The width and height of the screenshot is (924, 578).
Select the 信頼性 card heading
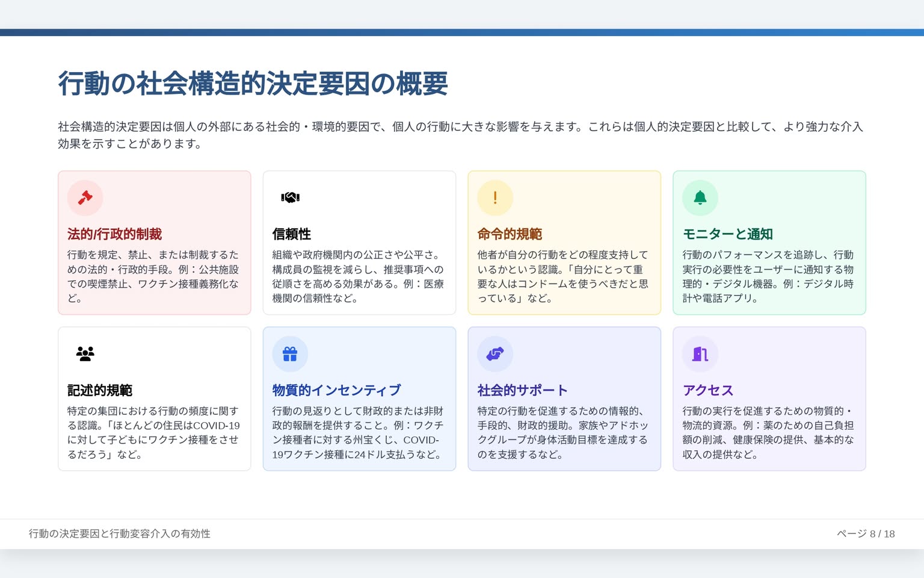coord(292,234)
